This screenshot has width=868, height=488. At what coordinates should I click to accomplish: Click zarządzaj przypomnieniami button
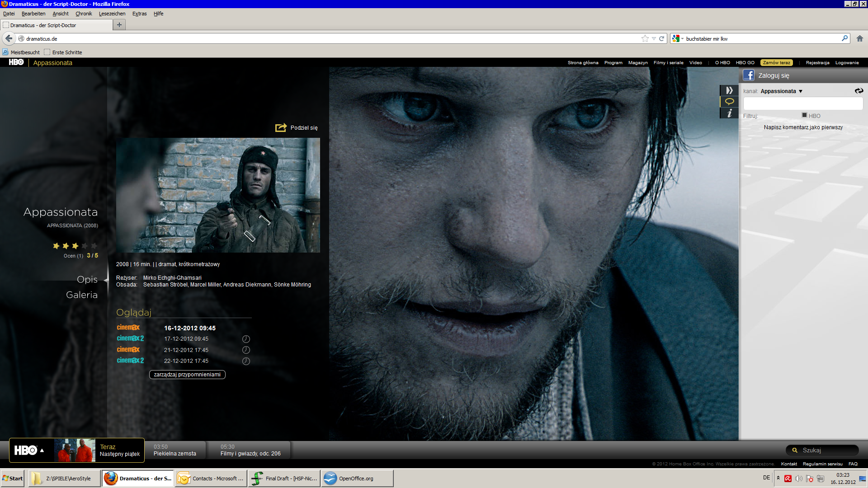(187, 375)
